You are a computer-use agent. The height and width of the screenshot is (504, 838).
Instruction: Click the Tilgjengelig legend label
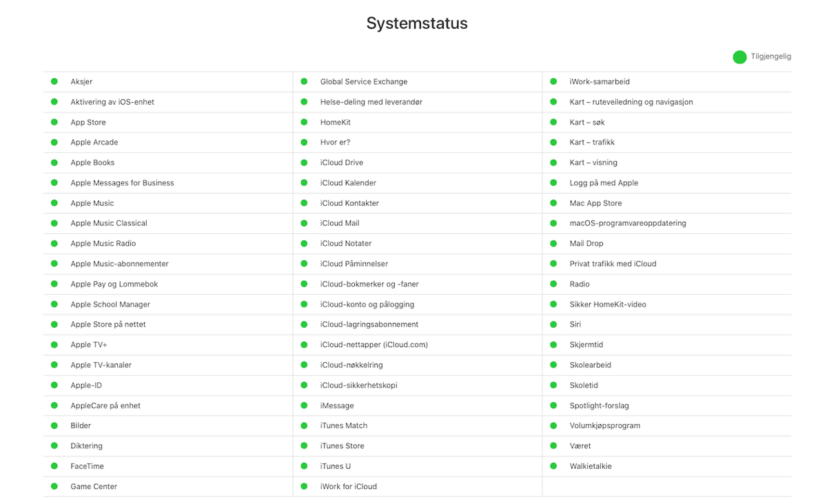point(771,57)
